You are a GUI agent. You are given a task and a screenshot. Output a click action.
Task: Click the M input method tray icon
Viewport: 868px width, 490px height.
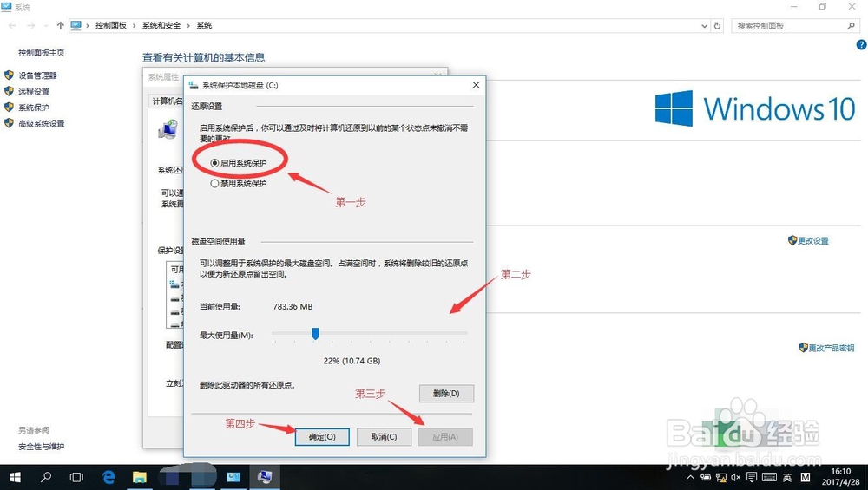coord(806,477)
